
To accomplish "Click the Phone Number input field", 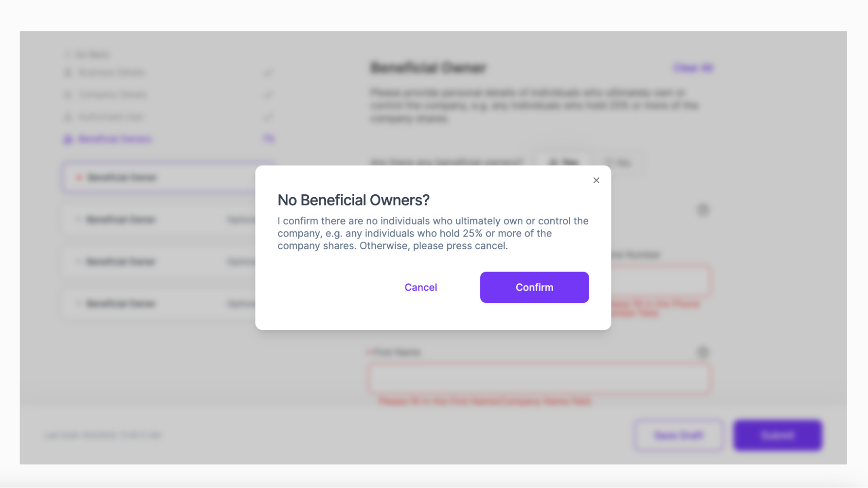I will [x=660, y=281].
